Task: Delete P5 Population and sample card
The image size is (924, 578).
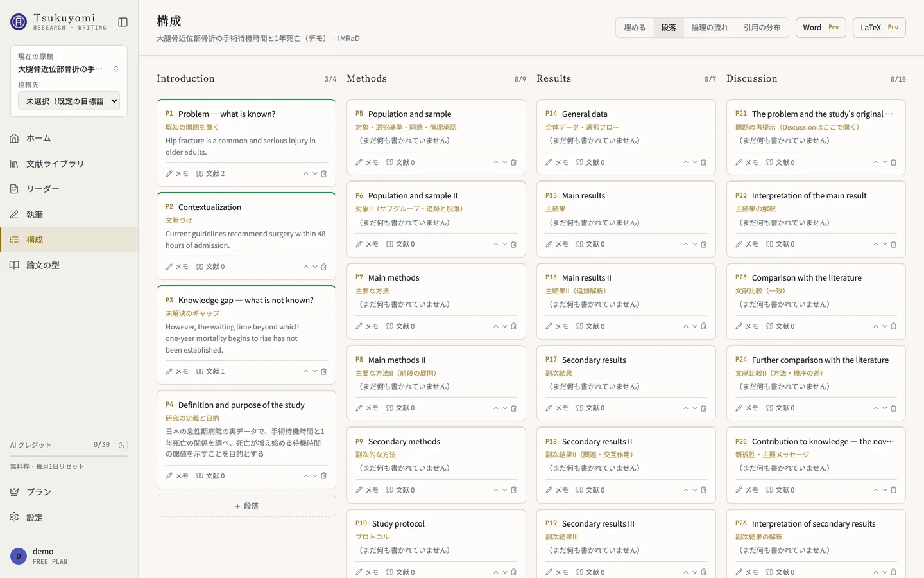Action: click(514, 162)
